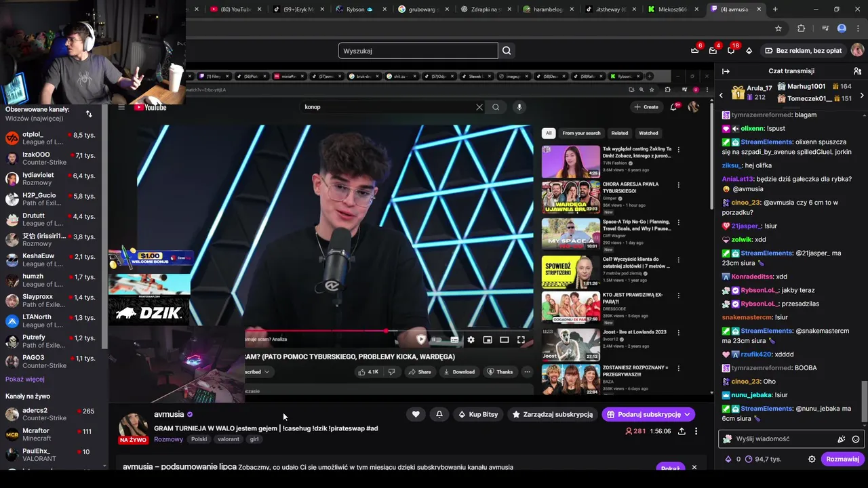Click Like button with 4.1K in stream

pyautogui.click(x=368, y=371)
